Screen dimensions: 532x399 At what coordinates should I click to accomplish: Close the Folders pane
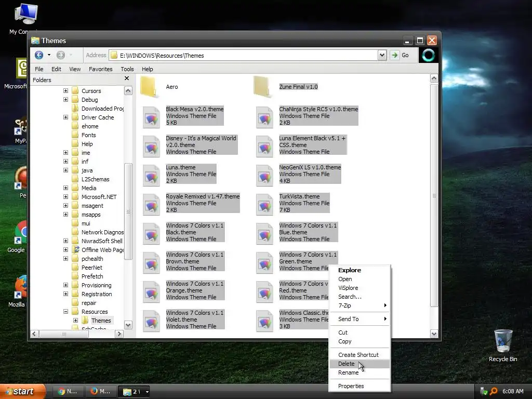pos(127,78)
